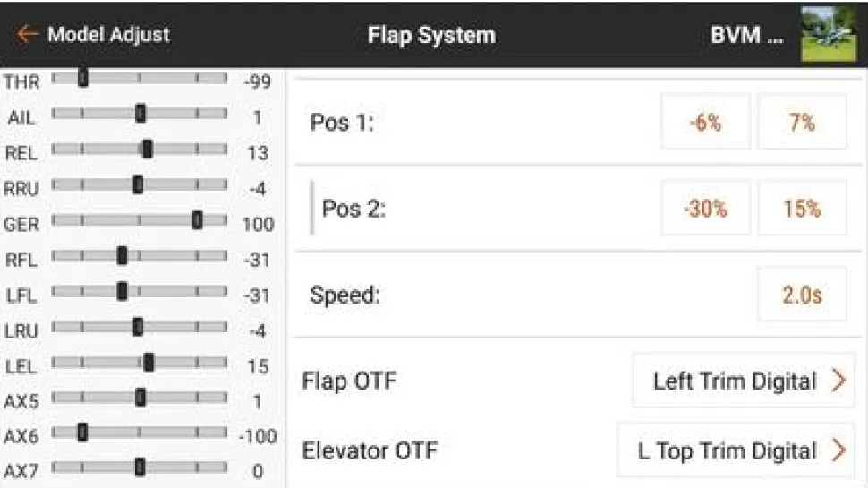The height and width of the screenshot is (488, 868).
Task: Click the Flap OTF chevron arrow
Action: coord(838,381)
